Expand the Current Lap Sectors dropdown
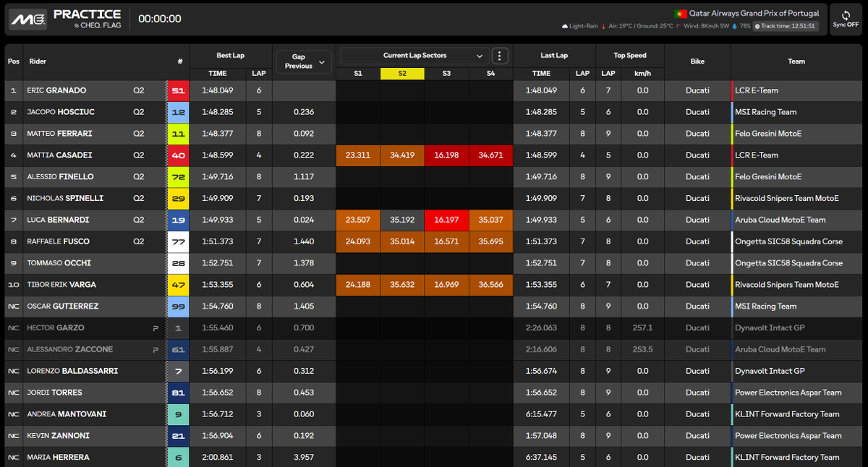The image size is (868, 467). coord(414,56)
